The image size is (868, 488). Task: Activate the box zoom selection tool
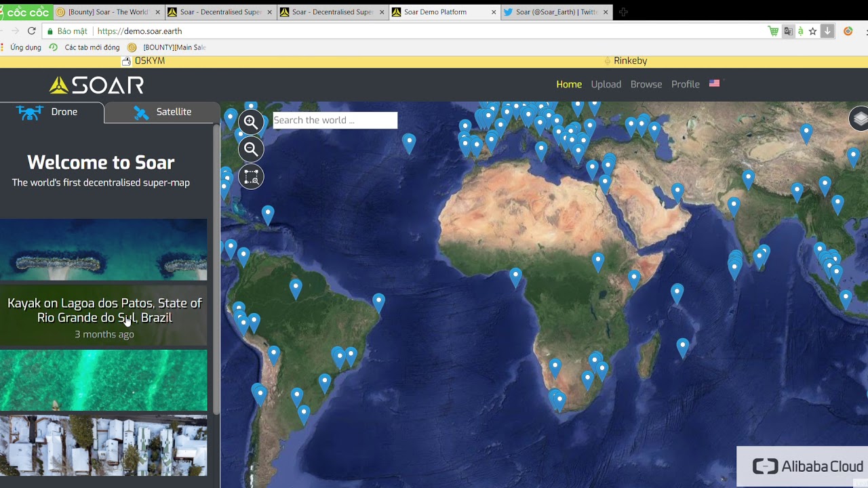click(x=251, y=177)
